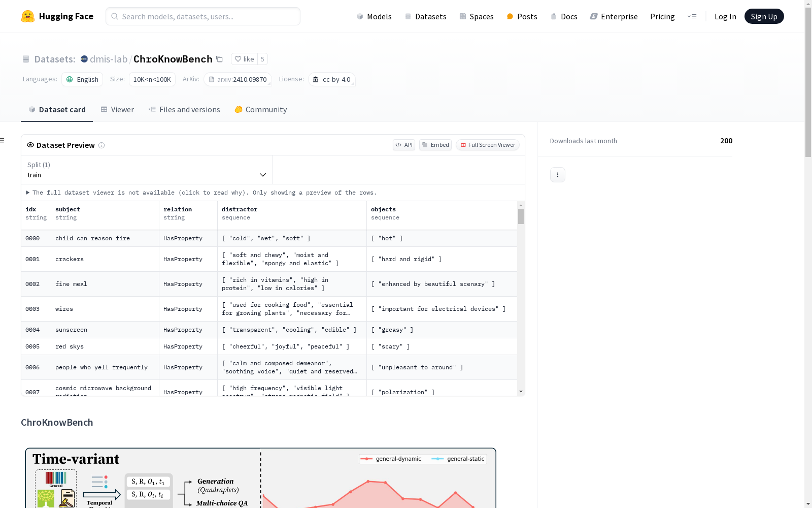Image resolution: width=812 pixels, height=508 pixels.
Task: Select the subject cell "red skys"
Action: 105,346
